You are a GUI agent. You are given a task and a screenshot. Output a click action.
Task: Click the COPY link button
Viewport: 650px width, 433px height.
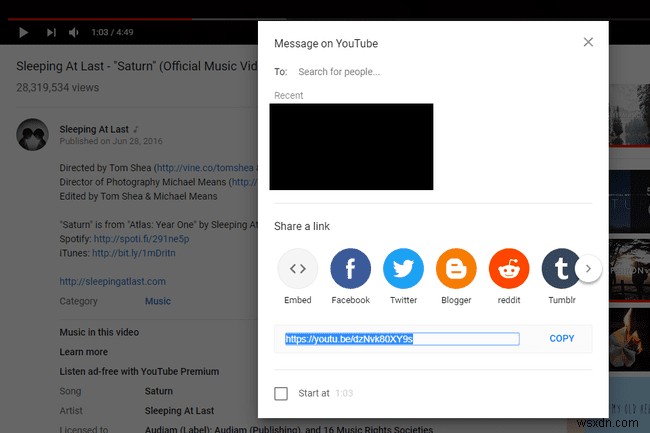coord(562,339)
